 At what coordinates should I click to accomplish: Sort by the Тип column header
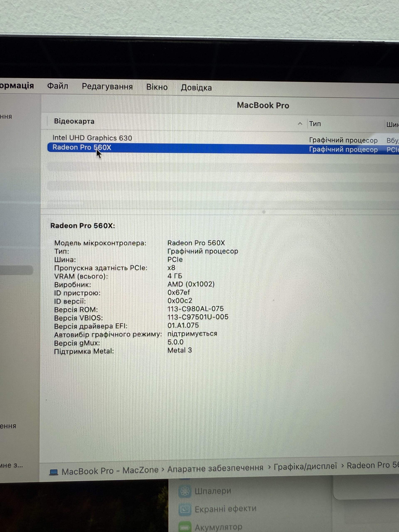[315, 124]
